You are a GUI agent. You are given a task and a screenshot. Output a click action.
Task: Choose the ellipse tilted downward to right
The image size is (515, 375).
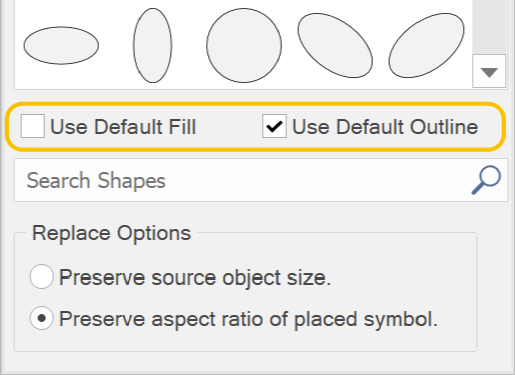pyautogui.click(x=335, y=45)
